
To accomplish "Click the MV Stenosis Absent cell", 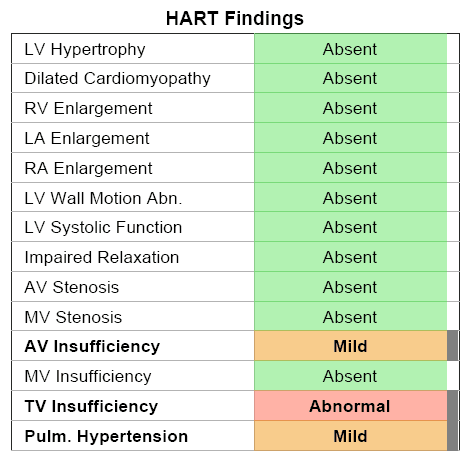I will [x=350, y=317].
